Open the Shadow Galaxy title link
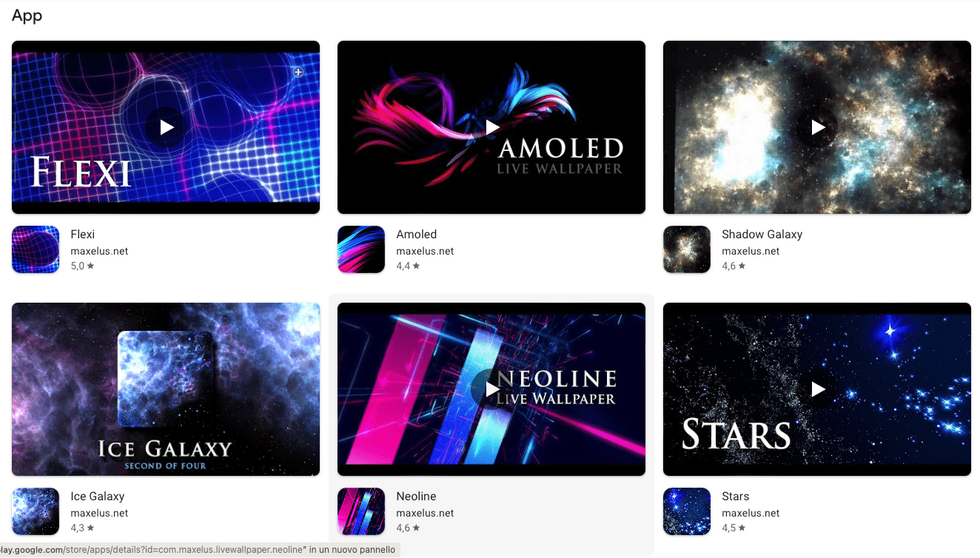 point(762,235)
